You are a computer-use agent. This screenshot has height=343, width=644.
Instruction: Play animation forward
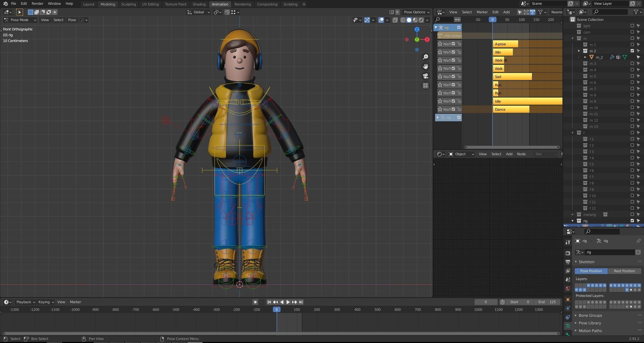[x=288, y=302]
